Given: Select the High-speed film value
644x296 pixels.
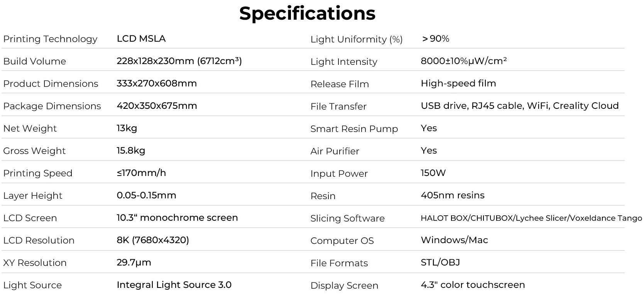Looking at the screenshot, I should (458, 83).
